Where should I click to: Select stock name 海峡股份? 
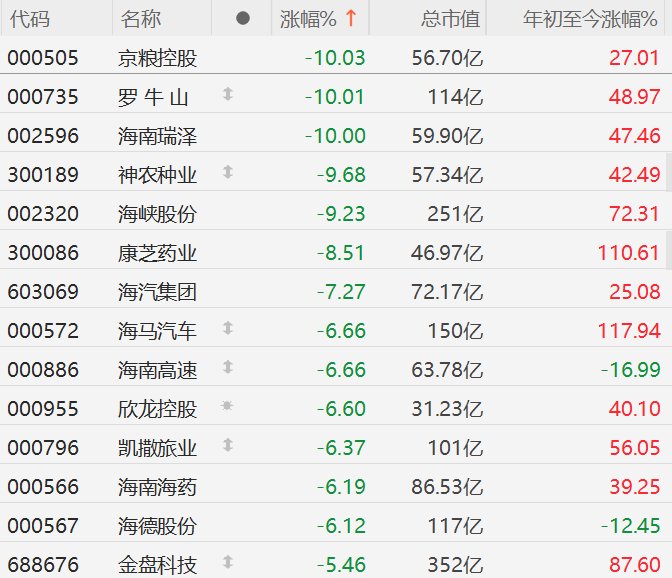[157, 214]
